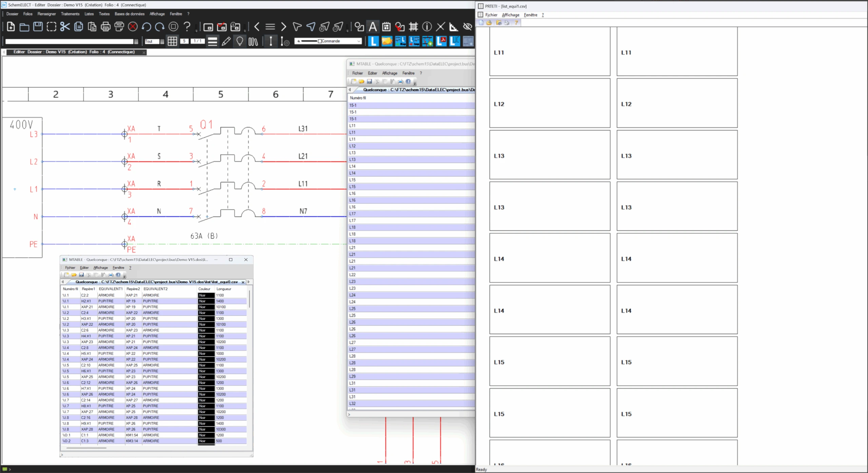Image resolution: width=868 pixels, height=473 pixels.
Task: Select the text tool A icon
Action: click(373, 26)
